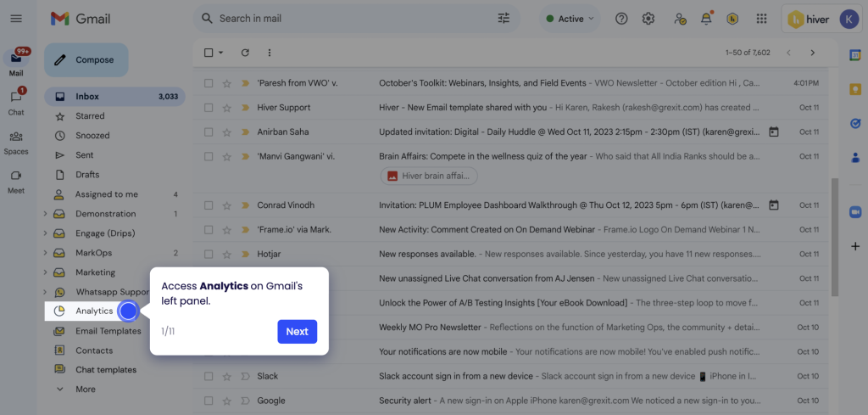Expand the Demonstration label folder

click(45, 214)
